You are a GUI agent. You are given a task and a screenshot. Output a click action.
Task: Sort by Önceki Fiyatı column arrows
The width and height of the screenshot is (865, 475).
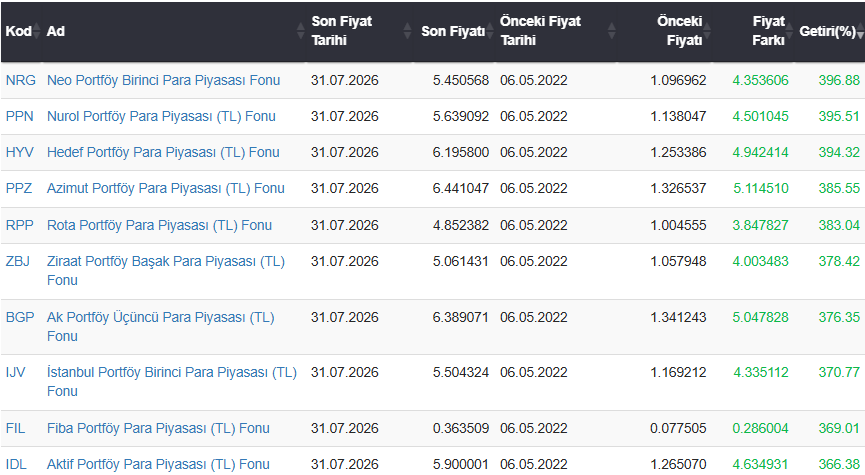(x=707, y=31)
